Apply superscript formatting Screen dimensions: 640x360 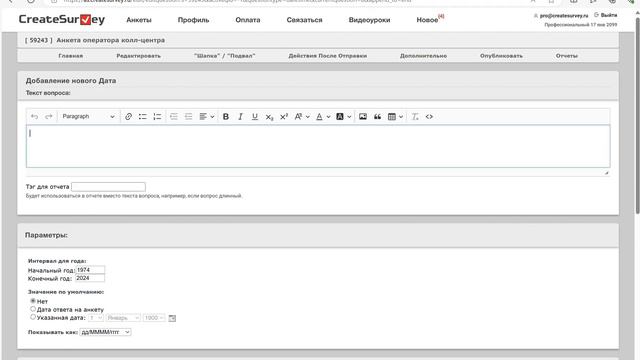pos(284,117)
